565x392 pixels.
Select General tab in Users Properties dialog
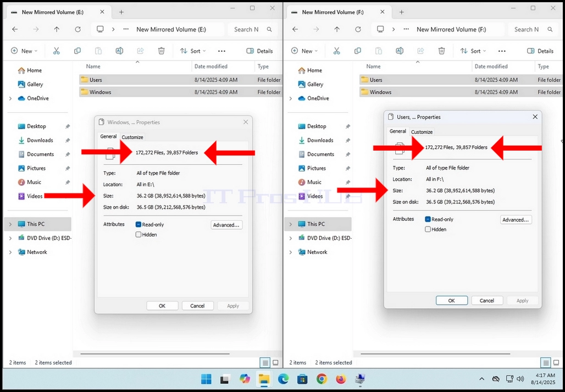(398, 131)
